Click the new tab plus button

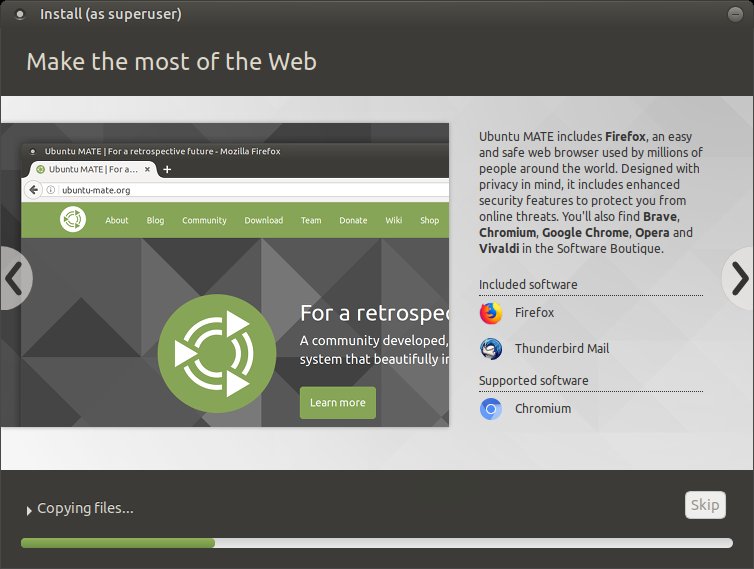tap(167, 169)
